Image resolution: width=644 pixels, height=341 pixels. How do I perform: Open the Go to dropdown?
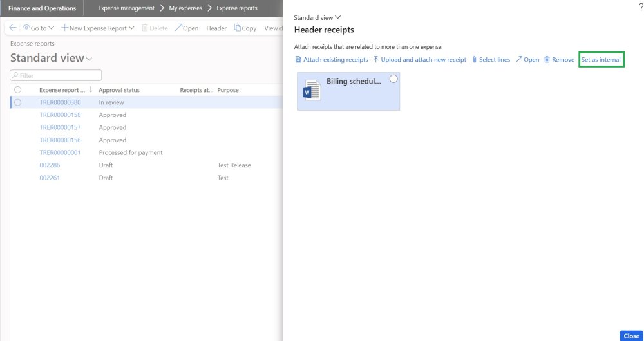[x=39, y=28]
